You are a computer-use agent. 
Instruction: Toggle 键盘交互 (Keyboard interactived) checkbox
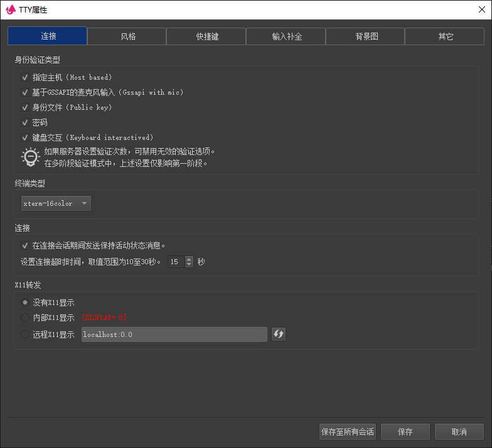25,137
